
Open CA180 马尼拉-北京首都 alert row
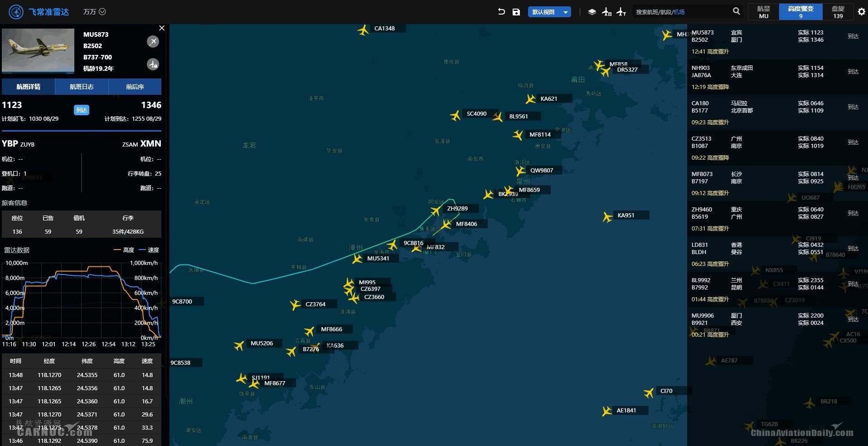pyautogui.click(x=777, y=113)
